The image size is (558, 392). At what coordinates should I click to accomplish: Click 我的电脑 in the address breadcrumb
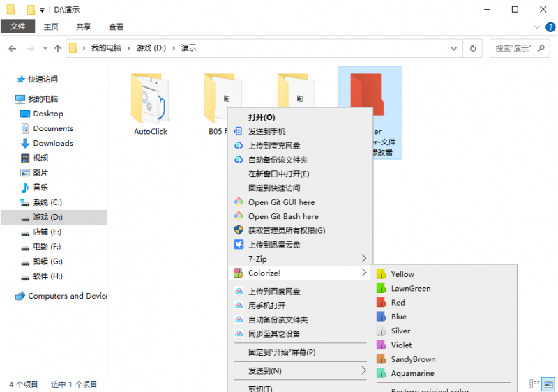pos(107,47)
